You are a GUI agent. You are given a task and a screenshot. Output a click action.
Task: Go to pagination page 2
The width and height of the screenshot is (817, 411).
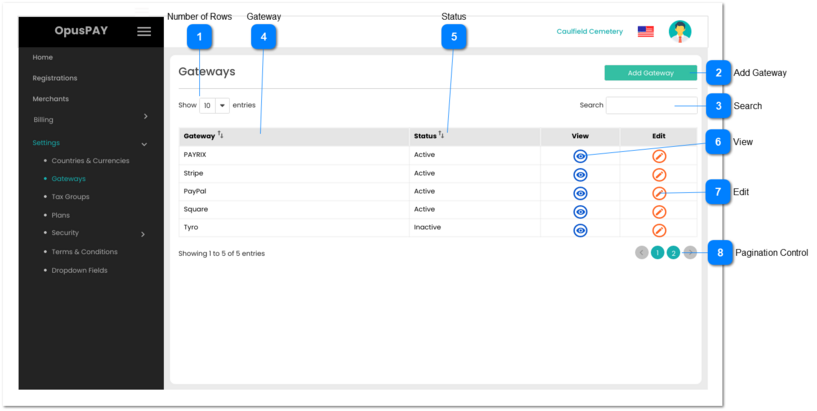(673, 253)
